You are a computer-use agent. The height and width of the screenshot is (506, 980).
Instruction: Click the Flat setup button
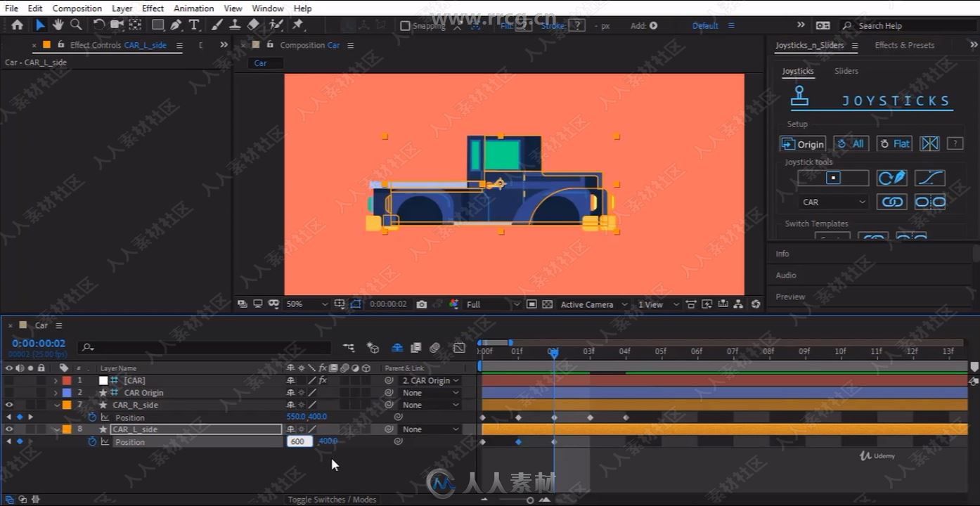coord(894,144)
